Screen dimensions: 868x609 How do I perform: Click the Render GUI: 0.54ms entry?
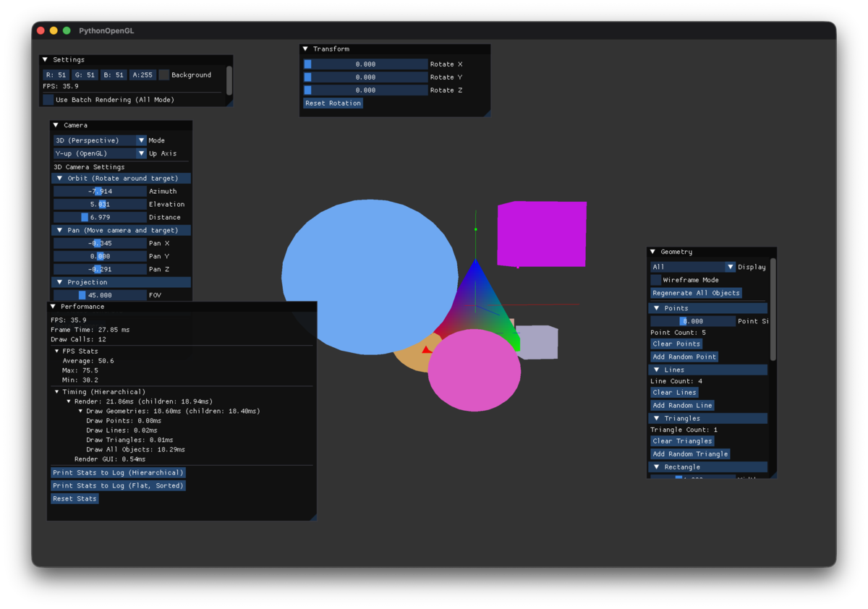coord(110,459)
